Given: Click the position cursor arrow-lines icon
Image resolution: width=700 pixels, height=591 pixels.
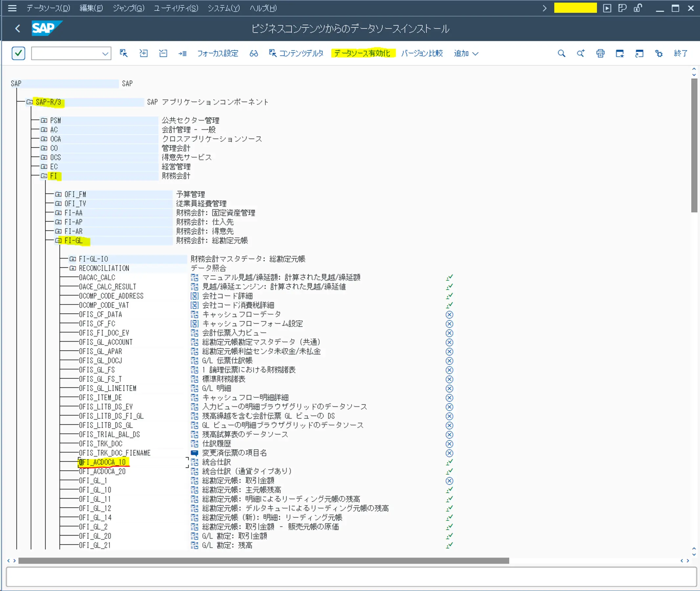Looking at the screenshot, I should point(182,53).
